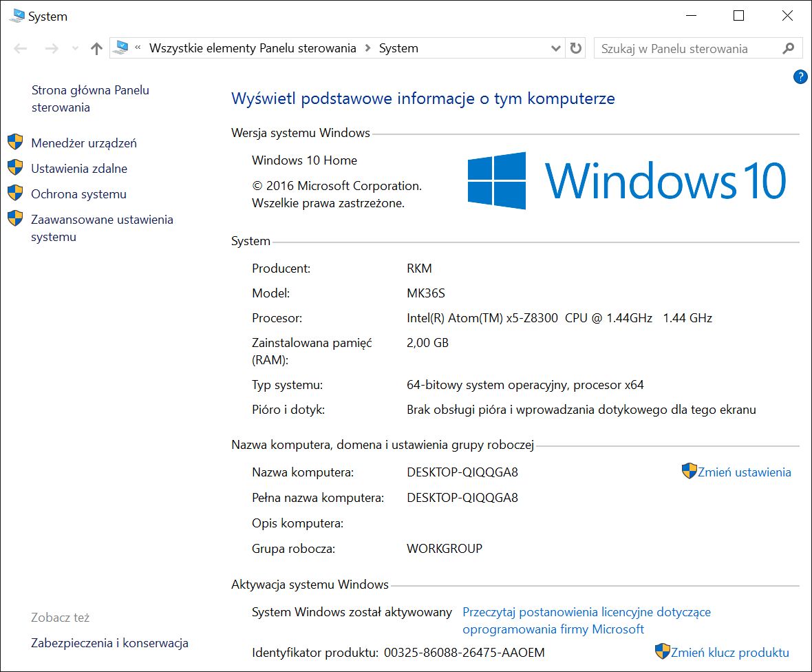Image resolution: width=812 pixels, height=672 pixels.
Task: Click the shield icon beside Ochrona systemu
Action: point(16,193)
